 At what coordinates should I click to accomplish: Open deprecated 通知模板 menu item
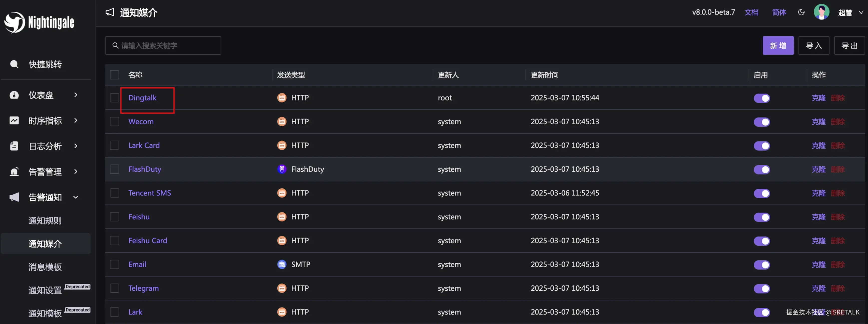pos(45,313)
